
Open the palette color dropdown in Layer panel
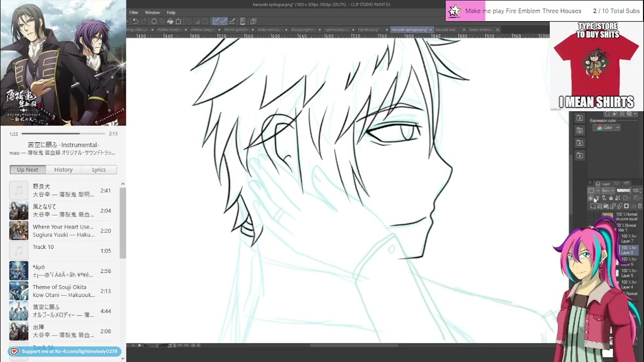[x=593, y=191]
